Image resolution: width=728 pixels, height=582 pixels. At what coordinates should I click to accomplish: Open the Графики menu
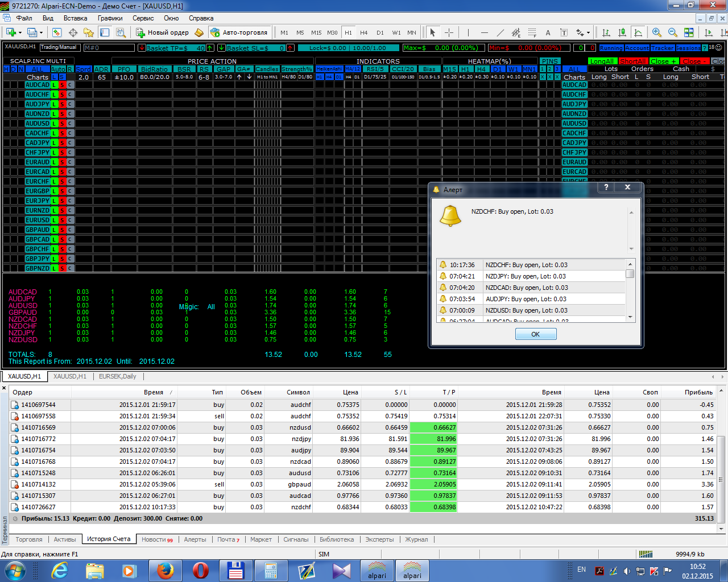click(110, 18)
